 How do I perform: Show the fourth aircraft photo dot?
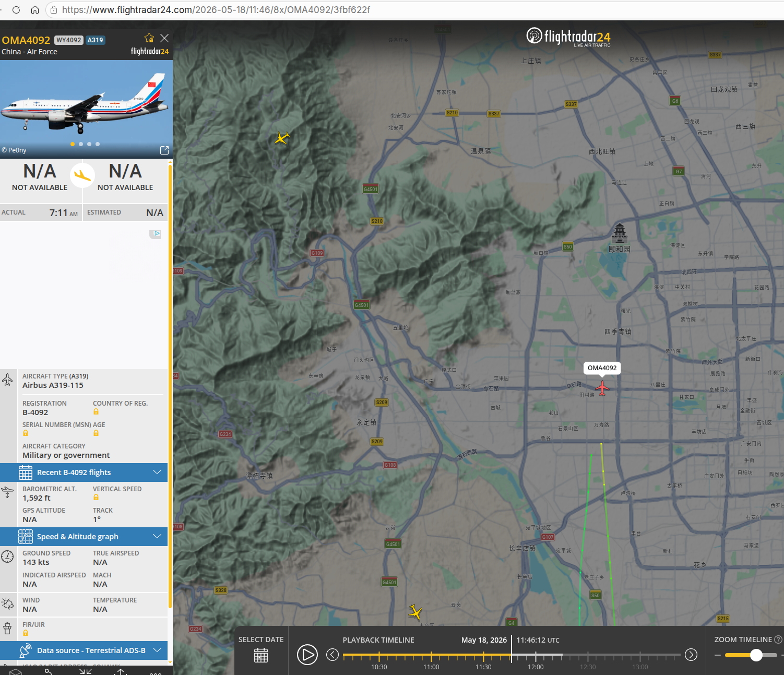point(98,144)
